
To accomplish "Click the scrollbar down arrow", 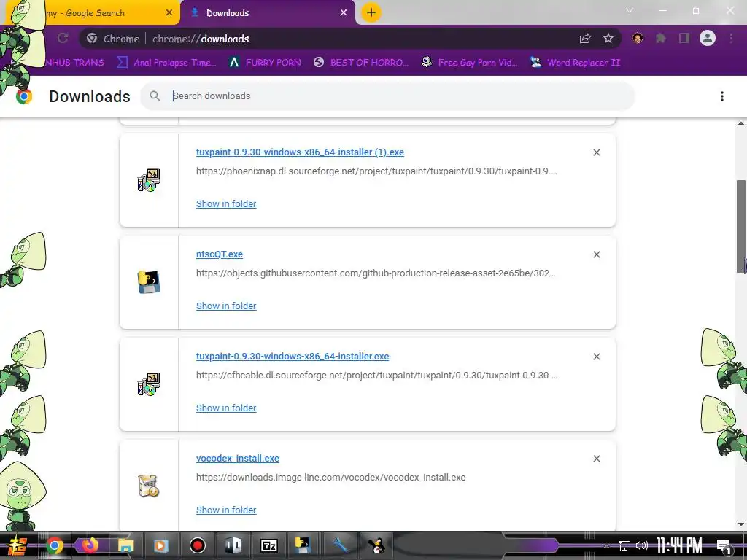I will [741, 524].
